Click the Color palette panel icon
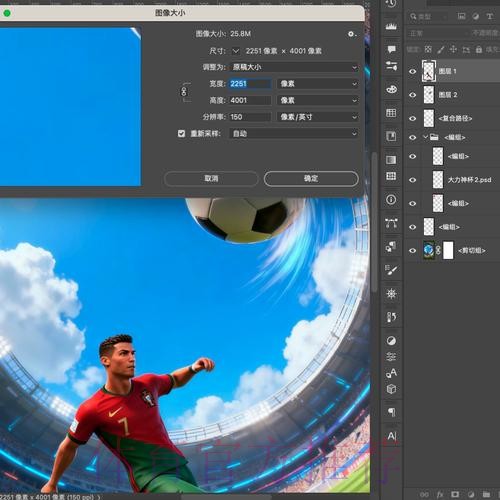500x500 pixels. (x=391, y=89)
